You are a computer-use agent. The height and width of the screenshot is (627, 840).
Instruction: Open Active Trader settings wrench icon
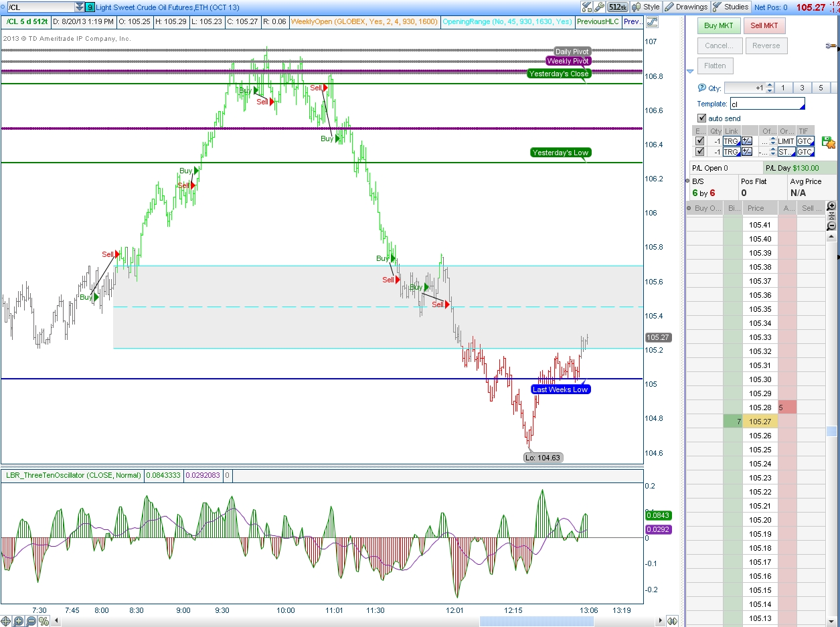click(833, 46)
